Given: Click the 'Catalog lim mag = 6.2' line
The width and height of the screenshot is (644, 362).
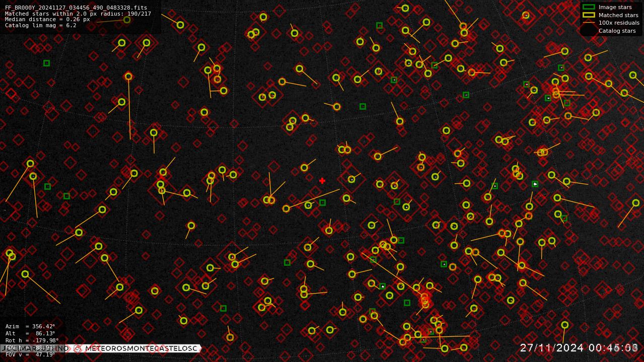Looking at the screenshot, I should 41,25.
